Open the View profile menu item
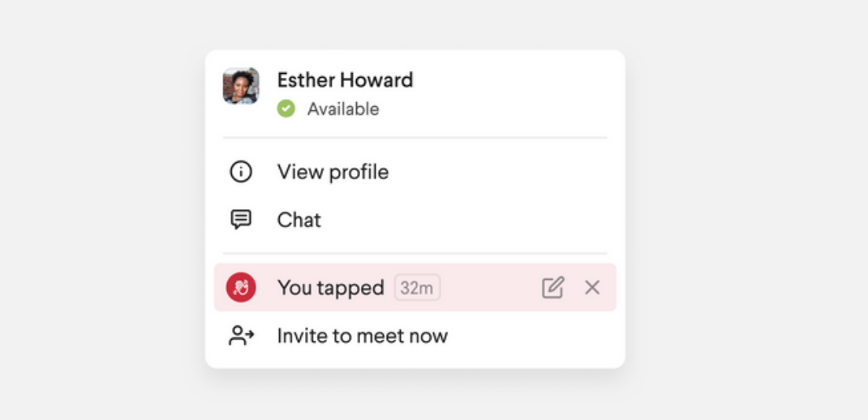 (333, 172)
